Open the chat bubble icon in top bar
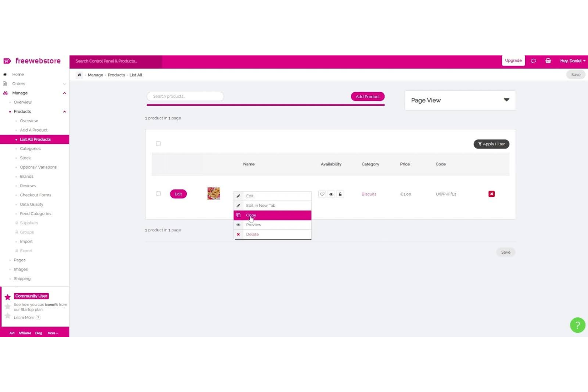The width and height of the screenshot is (588, 392). click(x=534, y=60)
